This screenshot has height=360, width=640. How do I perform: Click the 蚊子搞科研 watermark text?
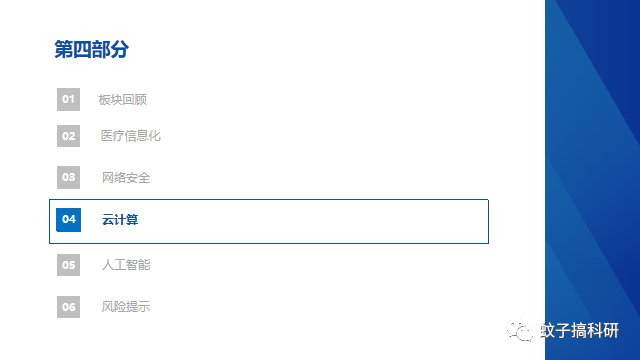[579, 331]
